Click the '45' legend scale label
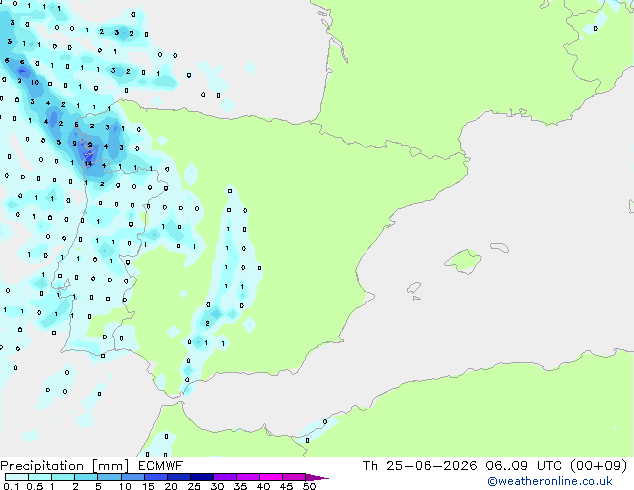This screenshot has width=634, height=490. 286,486
